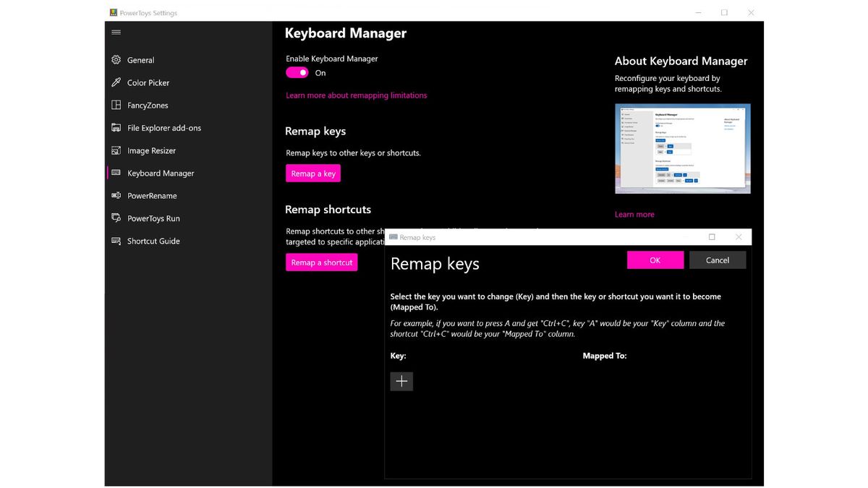The width and height of the screenshot is (868, 488).
Task: Expand the Mapped To column selector
Action: [605, 356]
